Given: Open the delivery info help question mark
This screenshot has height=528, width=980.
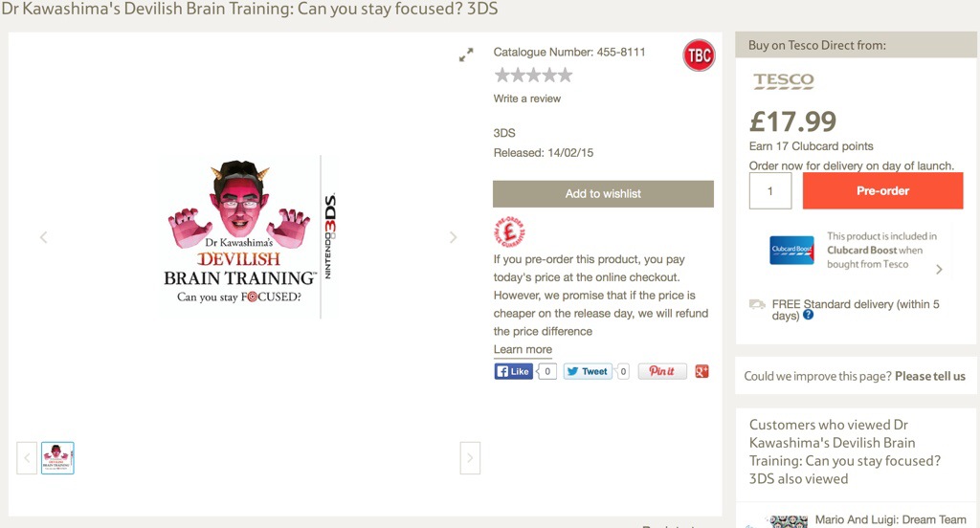Looking at the screenshot, I should [x=808, y=315].
